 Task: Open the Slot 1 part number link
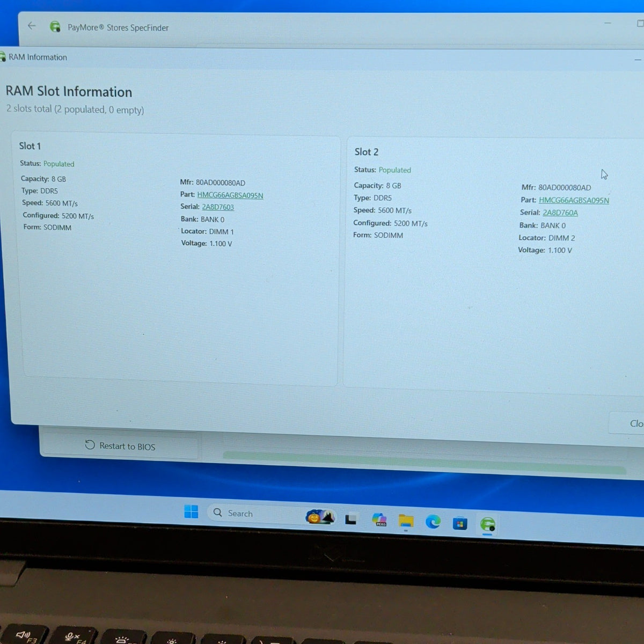click(230, 195)
